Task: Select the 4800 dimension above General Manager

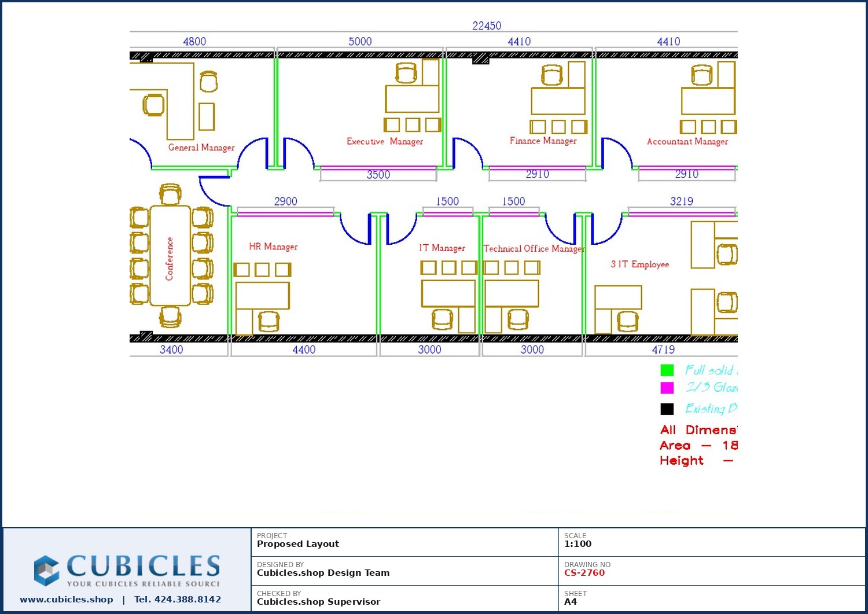Action: [194, 41]
